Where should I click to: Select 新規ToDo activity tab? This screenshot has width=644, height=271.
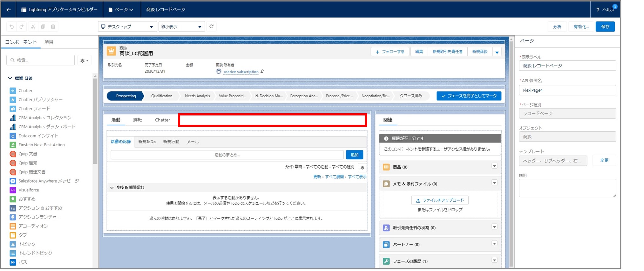pos(147,142)
